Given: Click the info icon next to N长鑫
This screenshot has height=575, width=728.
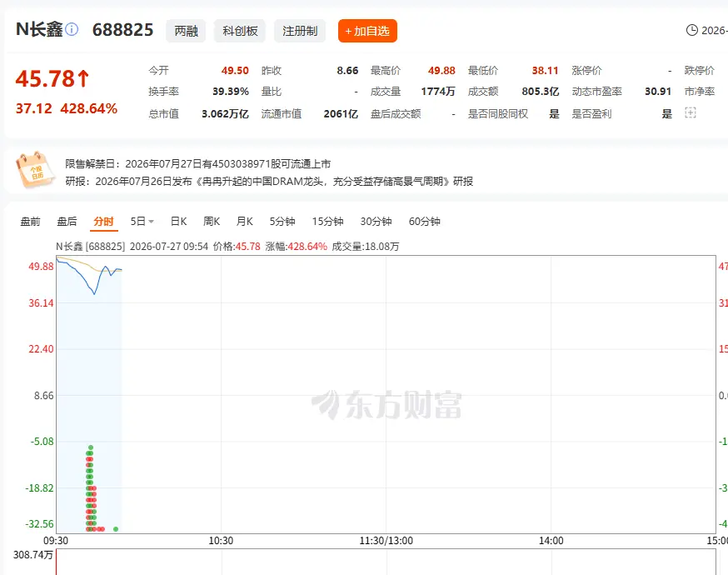Looking at the screenshot, I should pyautogui.click(x=72, y=30).
